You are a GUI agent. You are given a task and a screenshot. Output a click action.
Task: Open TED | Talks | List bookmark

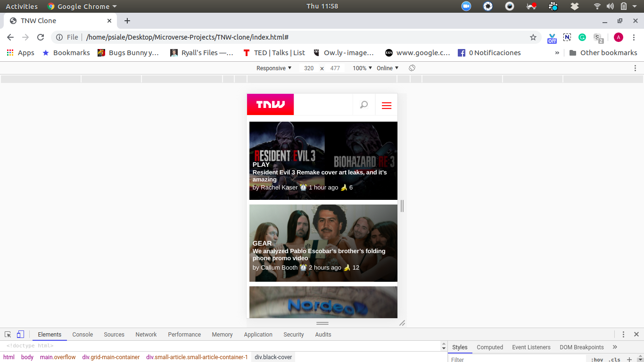(274, 53)
